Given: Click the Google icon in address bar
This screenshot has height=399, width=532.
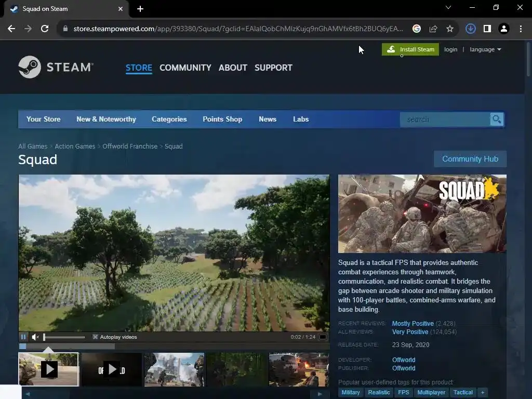Looking at the screenshot, I should point(416,29).
